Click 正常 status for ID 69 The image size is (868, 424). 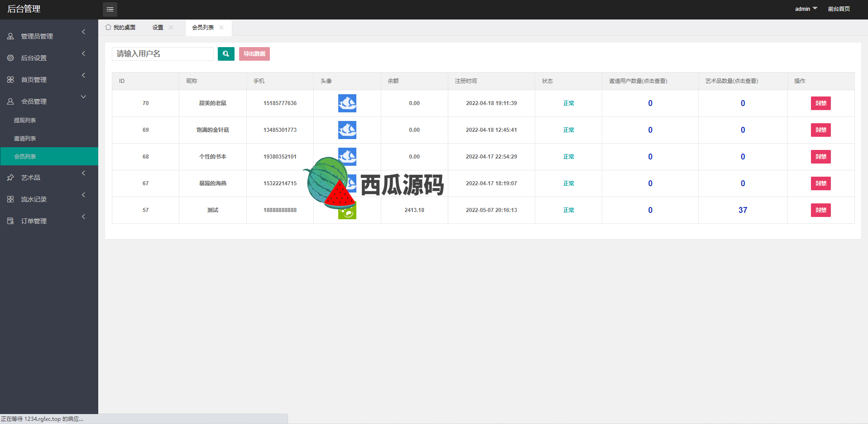tap(569, 130)
